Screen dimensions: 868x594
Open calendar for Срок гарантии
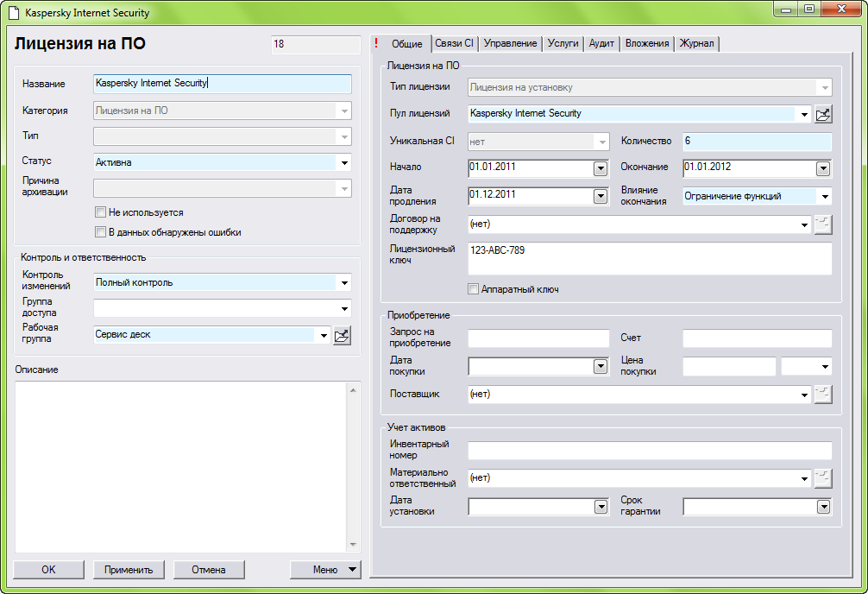[x=823, y=507]
